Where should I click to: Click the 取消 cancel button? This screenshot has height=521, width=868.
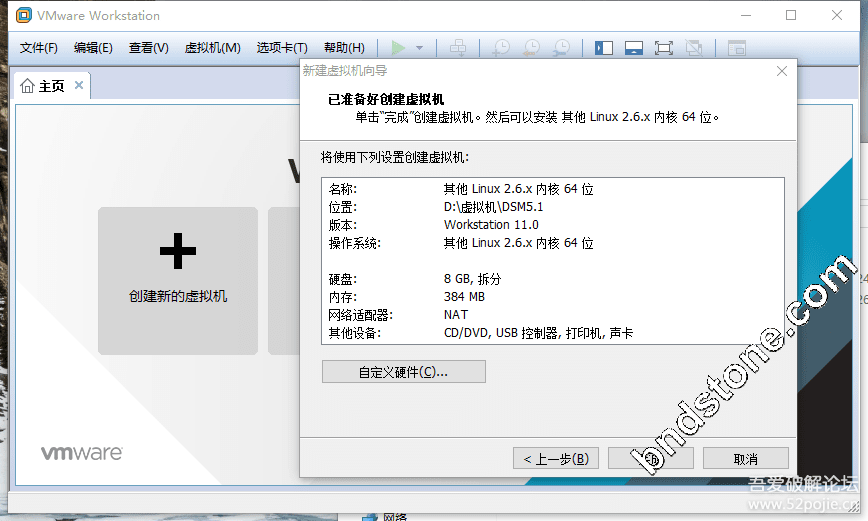[746, 458]
